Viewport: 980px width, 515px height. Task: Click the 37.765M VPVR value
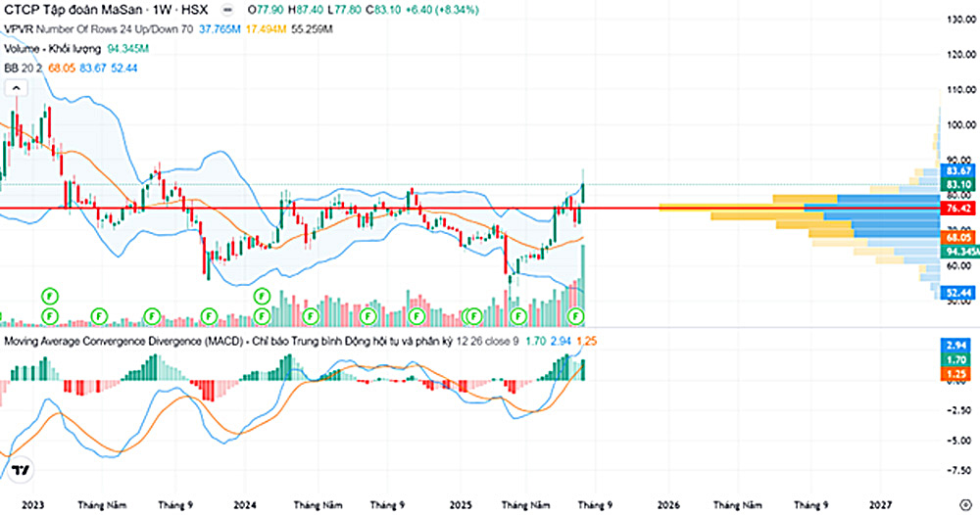(220, 29)
